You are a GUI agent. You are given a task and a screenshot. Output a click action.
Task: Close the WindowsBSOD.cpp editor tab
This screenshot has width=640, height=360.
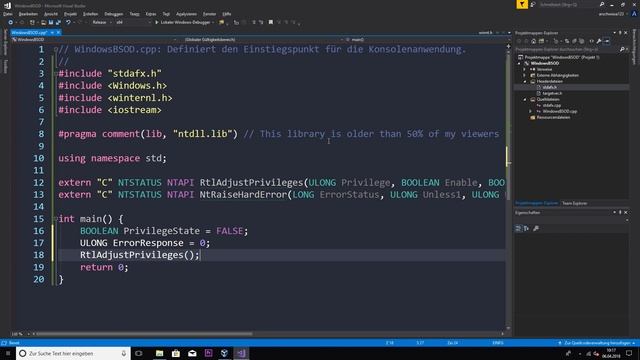[x=58, y=32]
